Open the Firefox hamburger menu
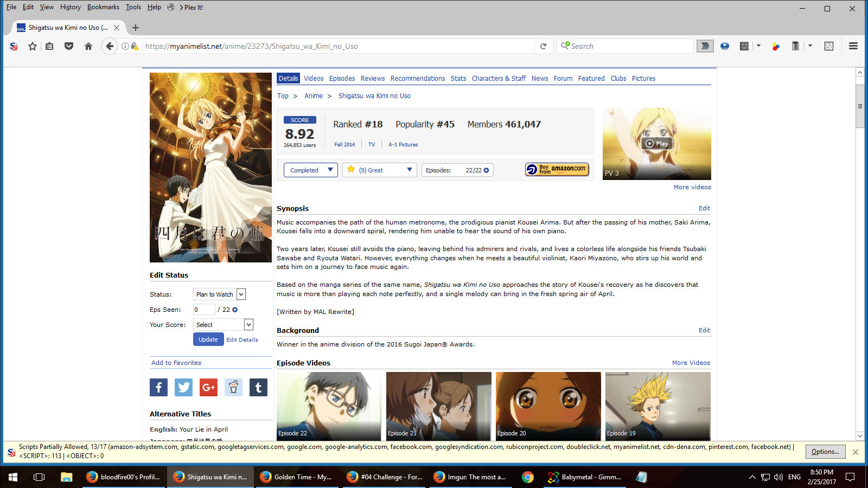This screenshot has height=488, width=868. (x=853, y=46)
